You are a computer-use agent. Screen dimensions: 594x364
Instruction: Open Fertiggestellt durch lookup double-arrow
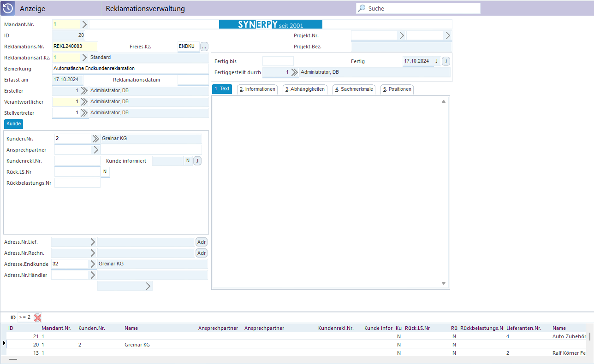tap(294, 72)
